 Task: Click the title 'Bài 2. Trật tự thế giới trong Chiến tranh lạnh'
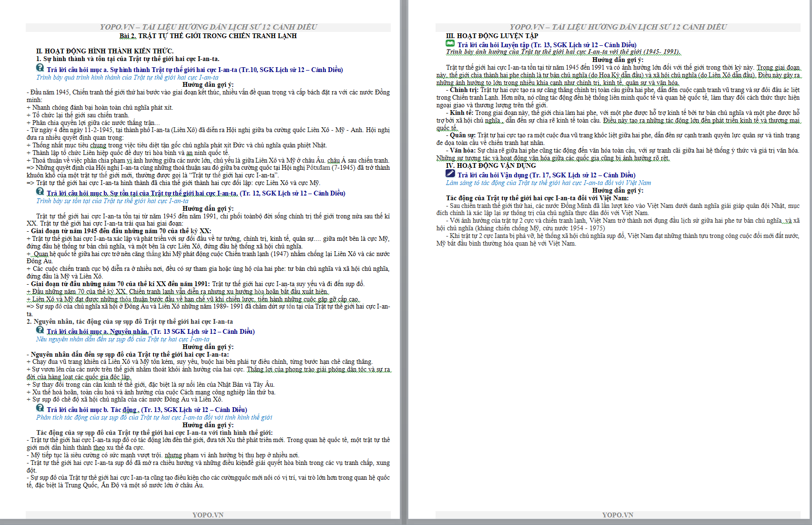click(208, 36)
